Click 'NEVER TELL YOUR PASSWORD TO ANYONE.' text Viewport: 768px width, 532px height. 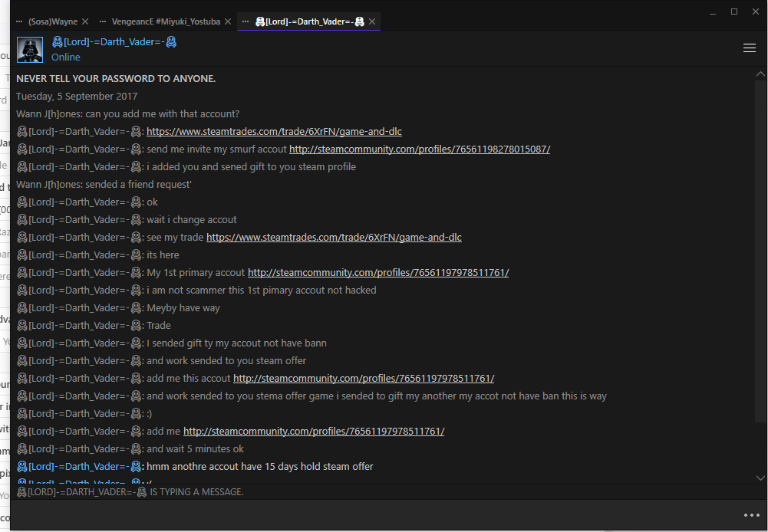[x=116, y=79]
